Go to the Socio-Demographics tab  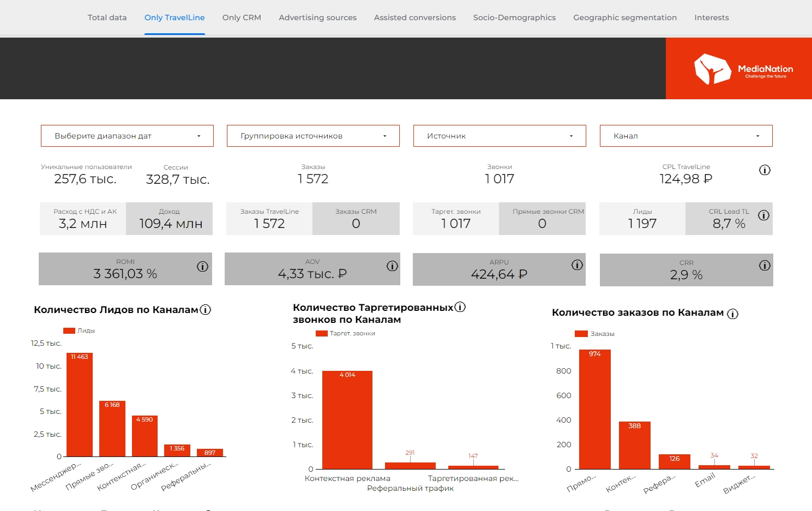514,17
